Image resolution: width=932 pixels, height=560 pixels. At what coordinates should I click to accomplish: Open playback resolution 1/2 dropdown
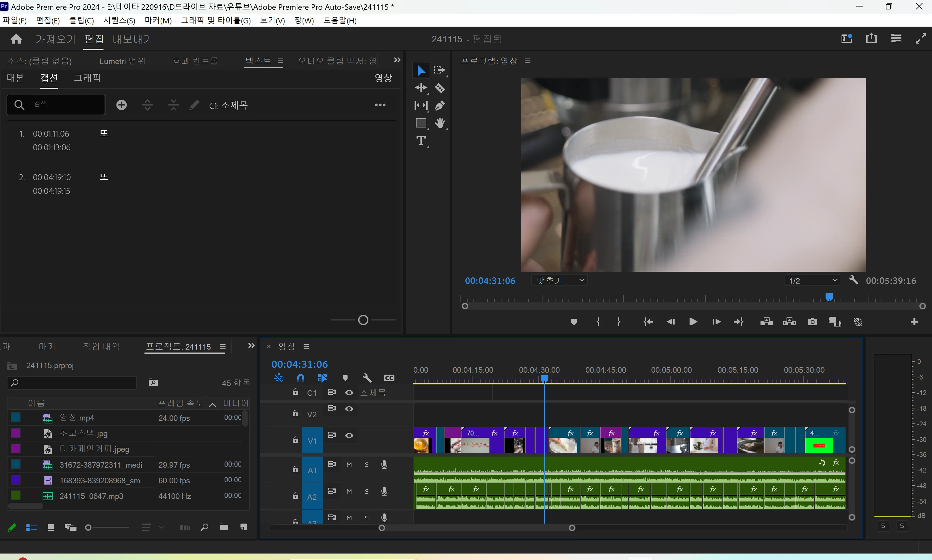click(813, 280)
